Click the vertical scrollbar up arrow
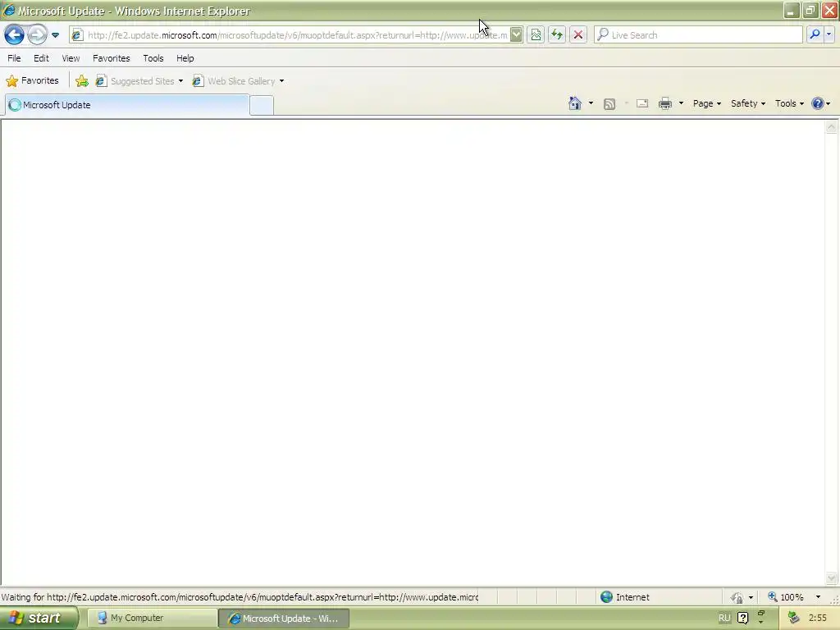Screen dimensions: 840x630 pos(832,127)
